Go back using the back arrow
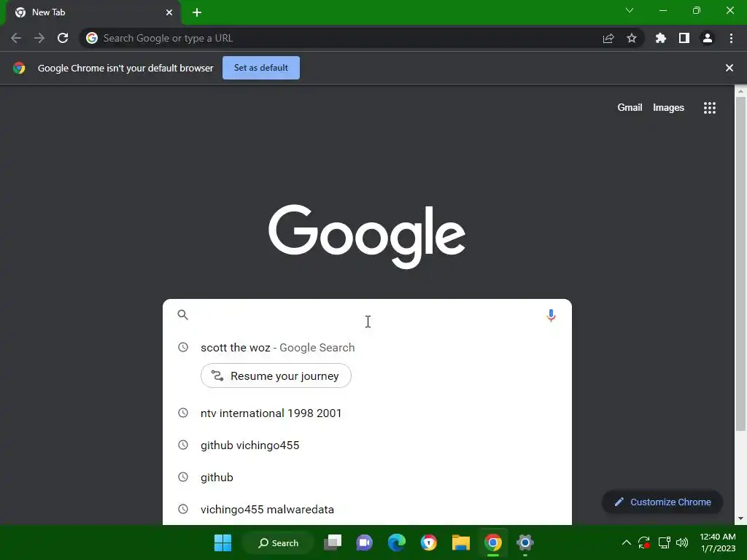 click(x=16, y=38)
